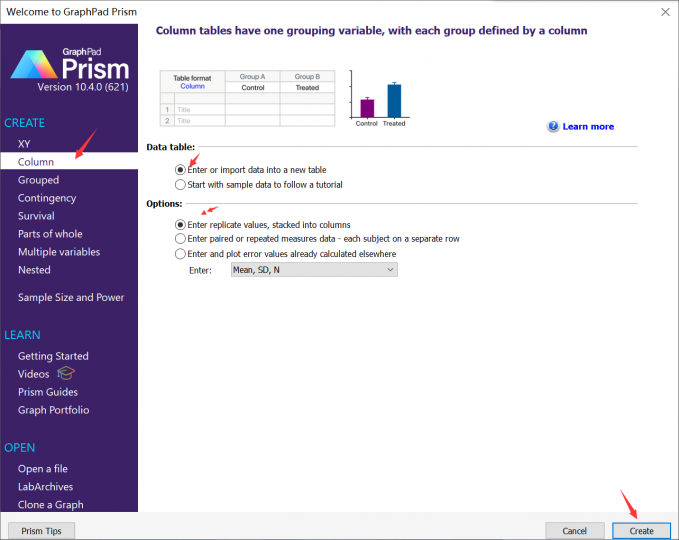The height and width of the screenshot is (540, 679).
Task: Click 'Group B' header in table preview
Action: click(x=307, y=76)
